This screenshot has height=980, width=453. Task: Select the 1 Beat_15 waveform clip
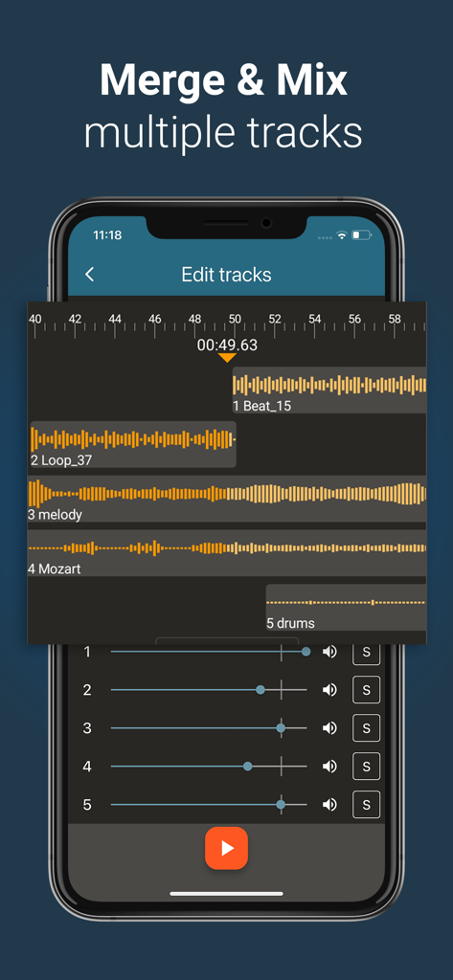329,390
